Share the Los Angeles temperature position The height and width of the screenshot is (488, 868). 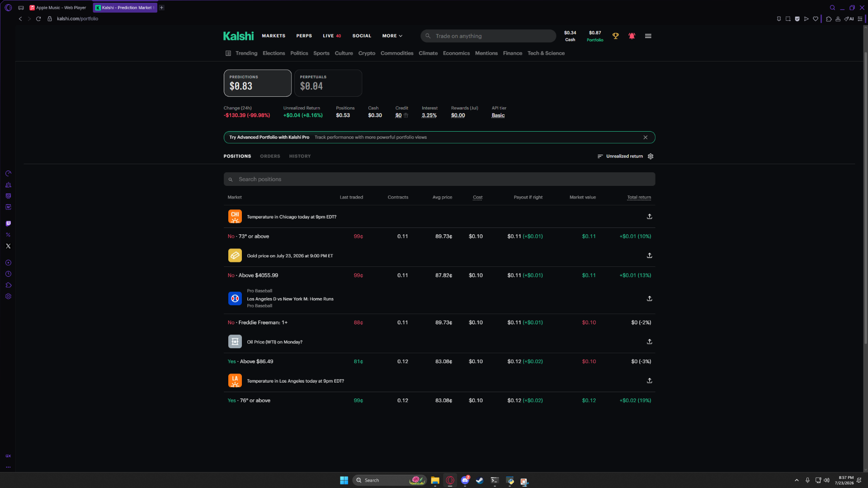(649, 381)
